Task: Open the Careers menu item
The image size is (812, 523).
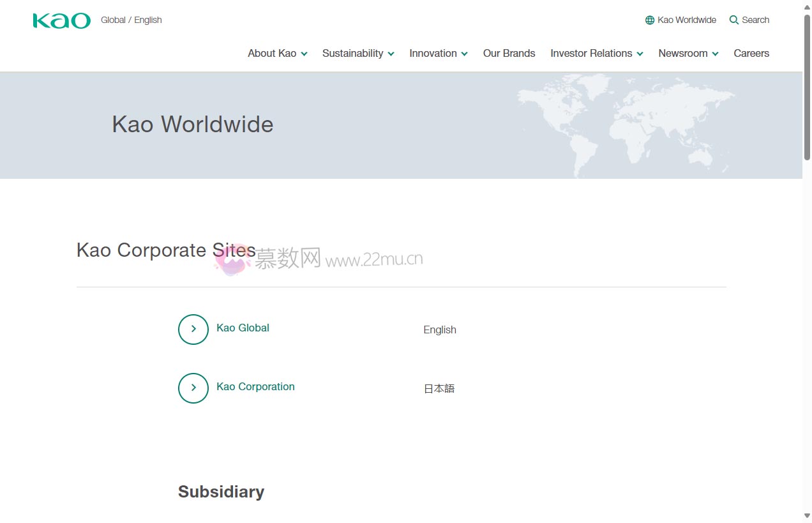Action: coord(751,54)
